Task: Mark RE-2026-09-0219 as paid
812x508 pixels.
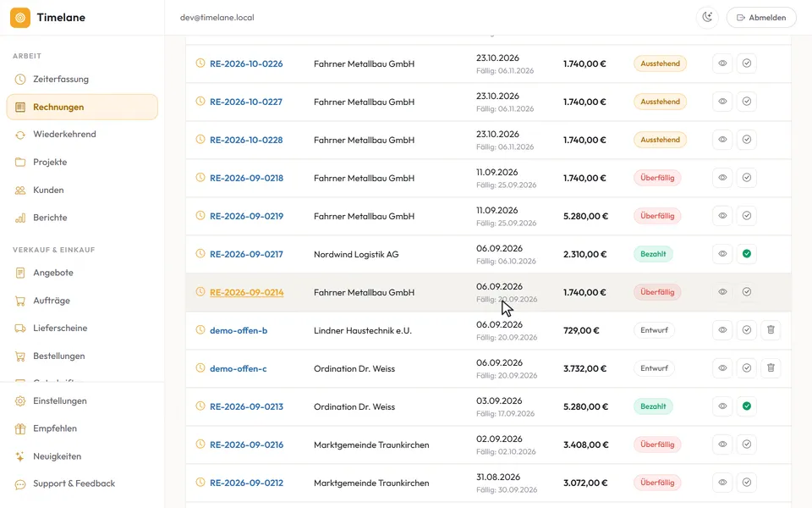Action: [x=747, y=216]
